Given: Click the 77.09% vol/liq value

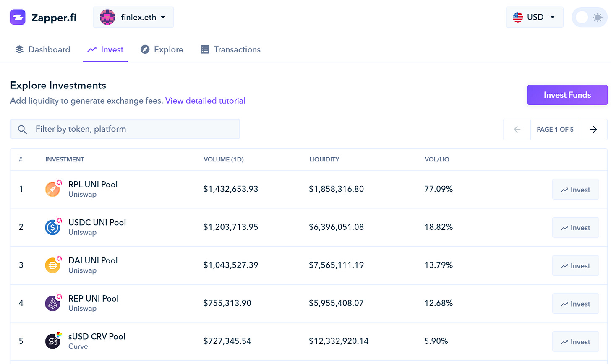Looking at the screenshot, I should 439,189.
